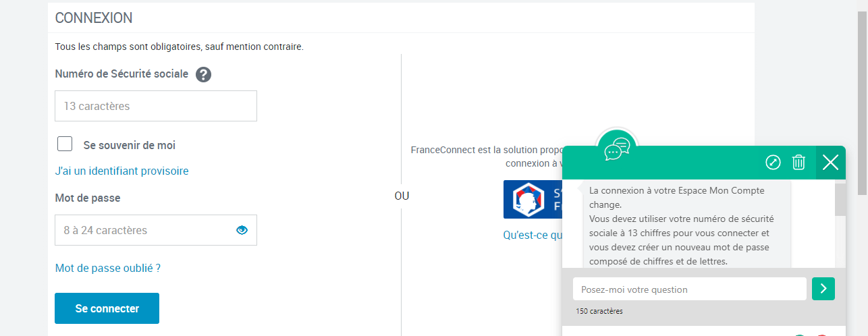Close the chatbot panel
The width and height of the screenshot is (868, 336).
(x=830, y=163)
